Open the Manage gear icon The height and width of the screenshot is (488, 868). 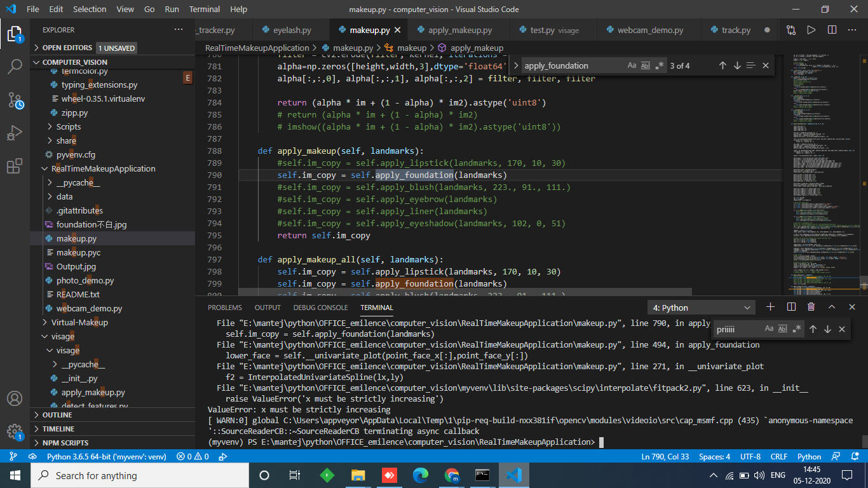(x=15, y=431)
